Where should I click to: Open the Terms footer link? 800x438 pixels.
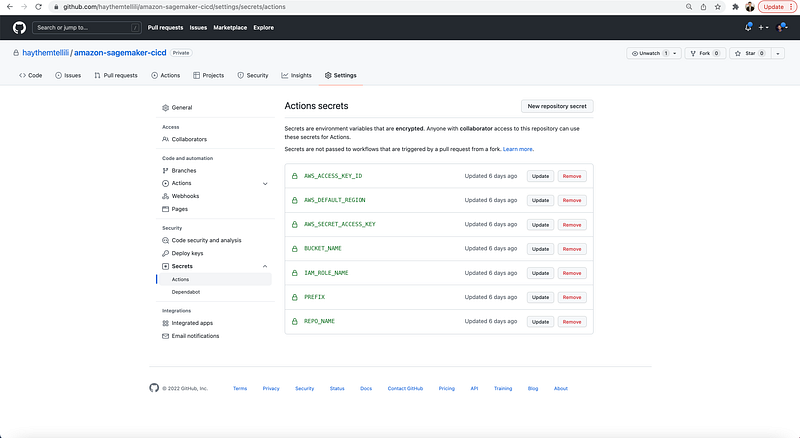[240, 388]
